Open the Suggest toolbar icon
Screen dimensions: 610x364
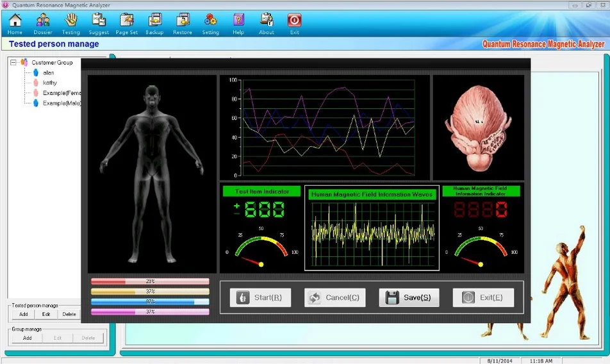click(99, 24)
